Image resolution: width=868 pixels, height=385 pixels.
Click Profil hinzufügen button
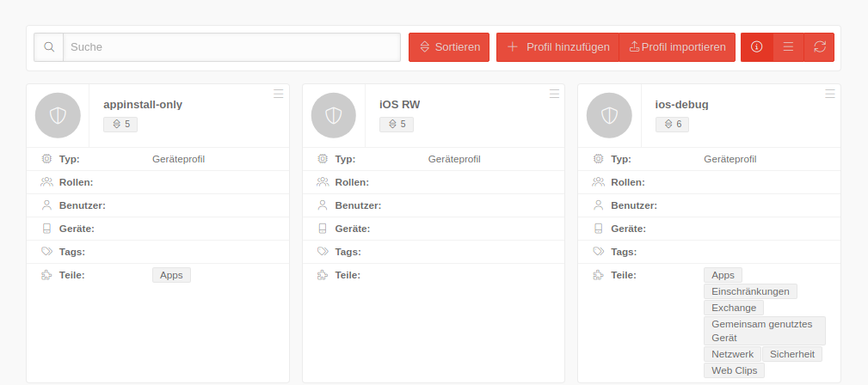[557, 47]
